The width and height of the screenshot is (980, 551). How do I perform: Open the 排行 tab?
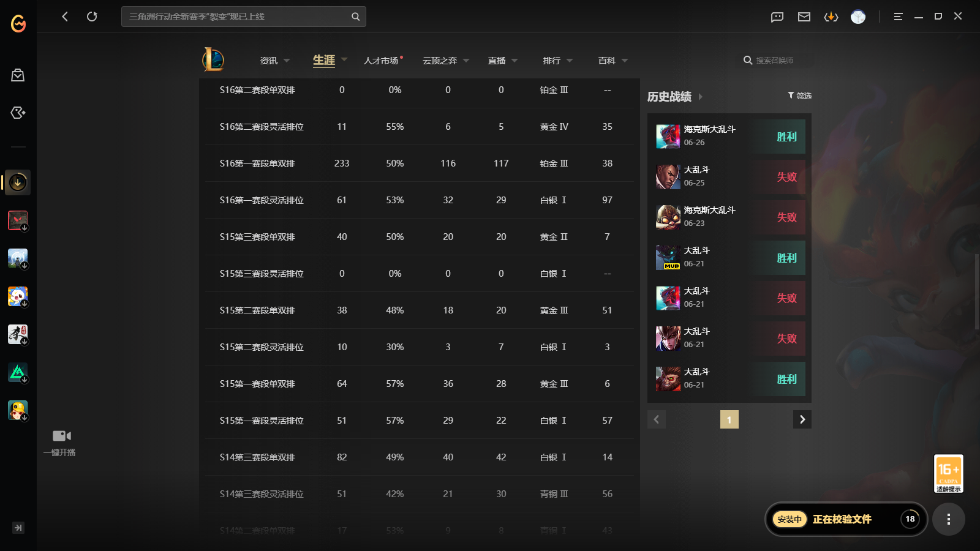(552, 61)
